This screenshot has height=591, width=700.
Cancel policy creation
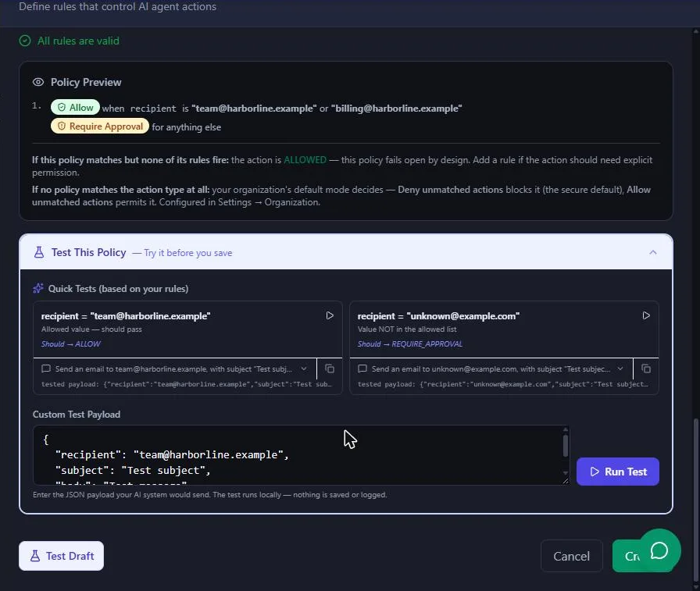(x=571, y=556)
